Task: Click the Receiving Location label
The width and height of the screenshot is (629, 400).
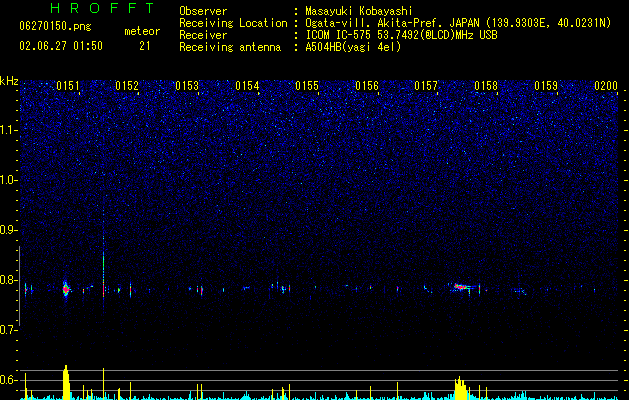Action: [233, 23]
